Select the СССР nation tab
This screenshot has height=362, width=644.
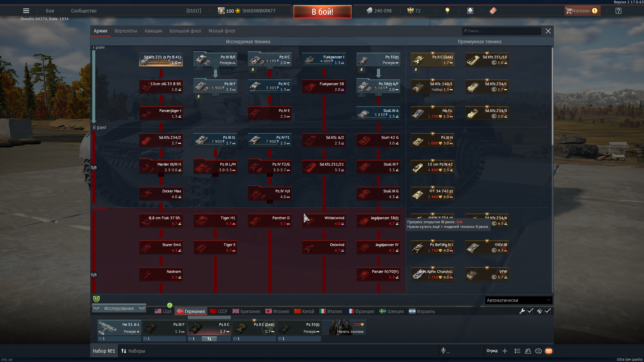219,311
